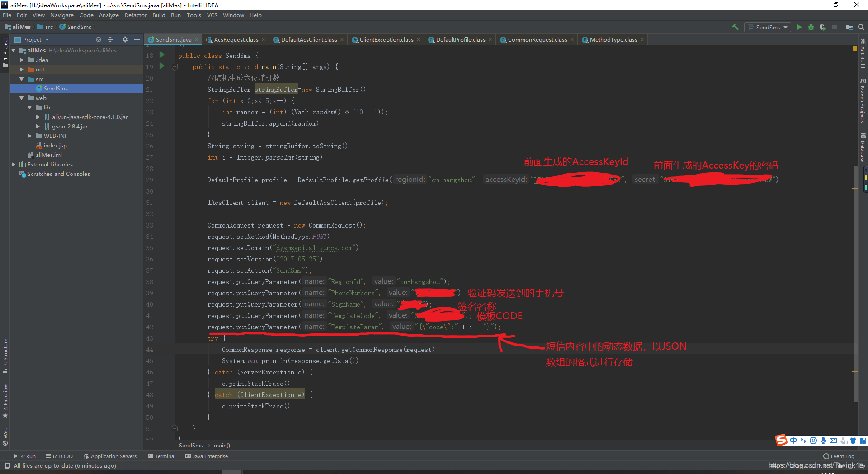The image size is (868, 474).
Task: Open the Terminal tool window
Action: click(161, 456)
